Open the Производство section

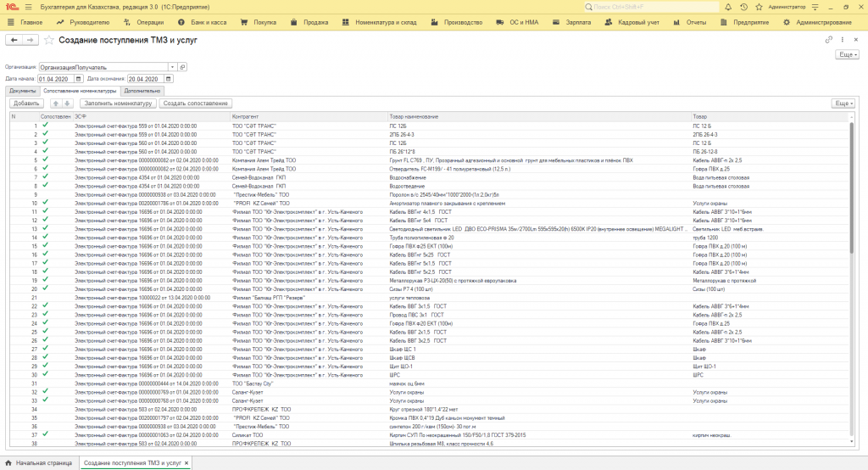click(x=457, y=22)
